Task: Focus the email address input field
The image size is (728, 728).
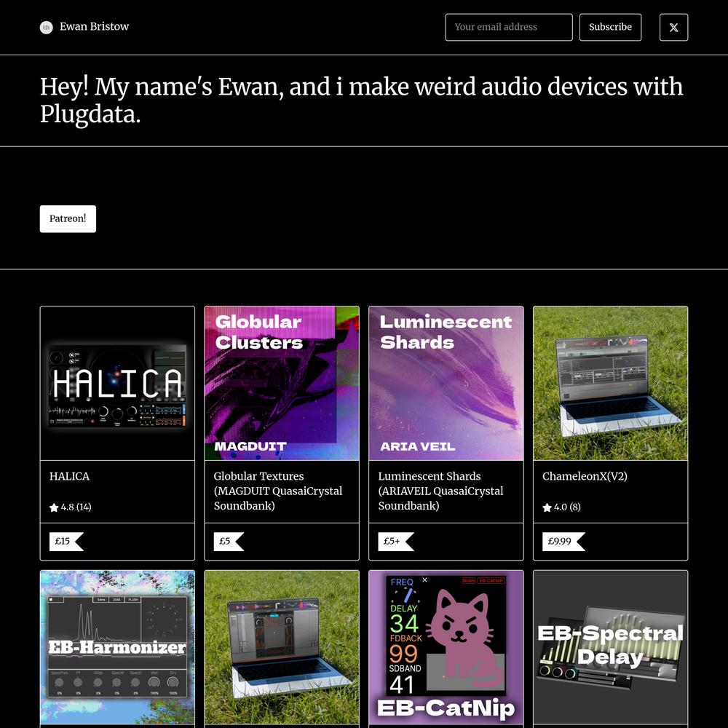Action: 508,28
